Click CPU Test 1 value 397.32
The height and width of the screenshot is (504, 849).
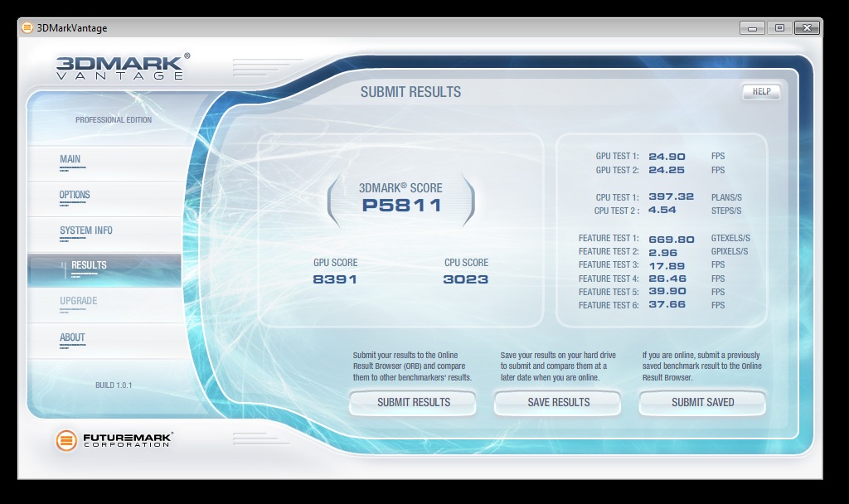pos(672,197)
